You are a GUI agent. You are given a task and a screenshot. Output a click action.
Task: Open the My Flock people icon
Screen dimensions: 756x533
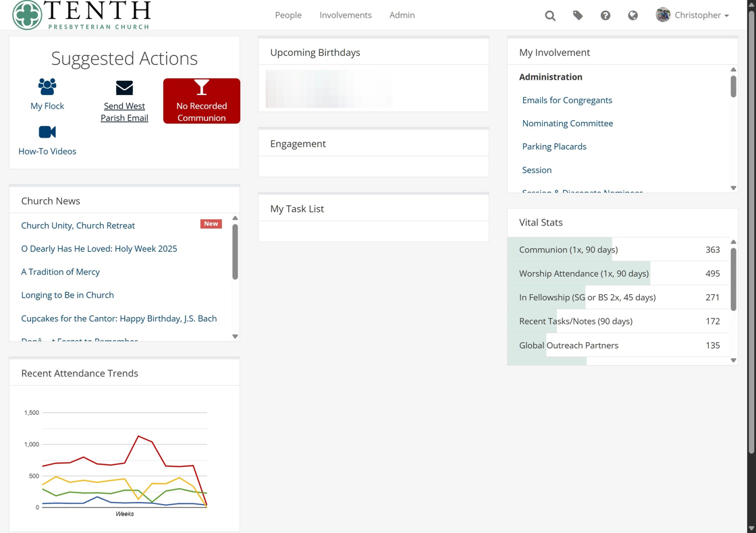click(x=47, y=87)
